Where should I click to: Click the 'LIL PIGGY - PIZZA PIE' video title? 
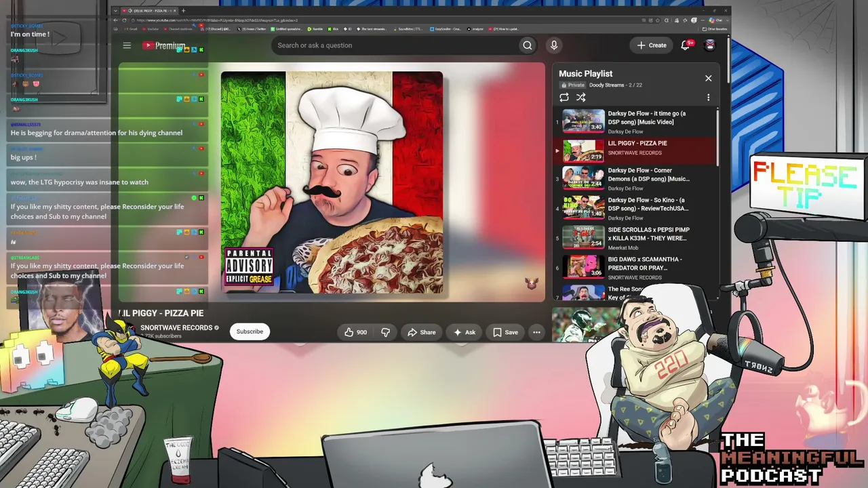[x=161, y=313]
